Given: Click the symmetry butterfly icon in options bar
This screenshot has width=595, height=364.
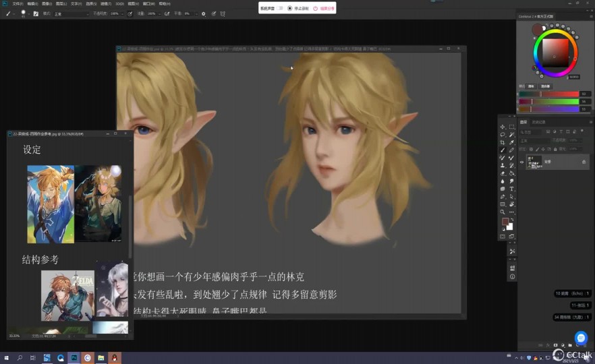Looking at the screenshot, I should pos(223,13).
